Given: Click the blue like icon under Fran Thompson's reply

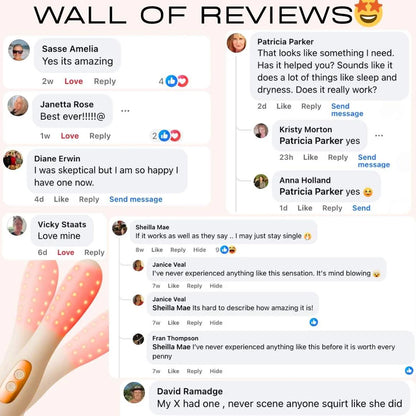Looking at the screenshot, I should [409, 370].
